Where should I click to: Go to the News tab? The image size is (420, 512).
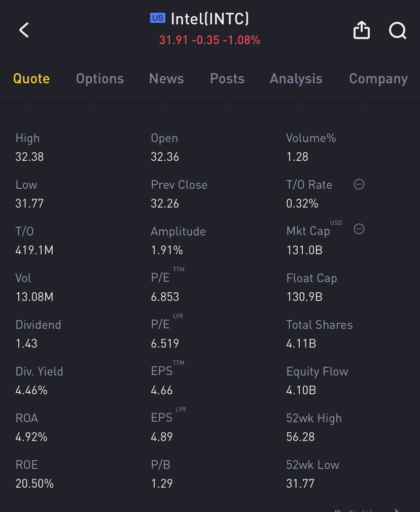click(x=166, y=79)
